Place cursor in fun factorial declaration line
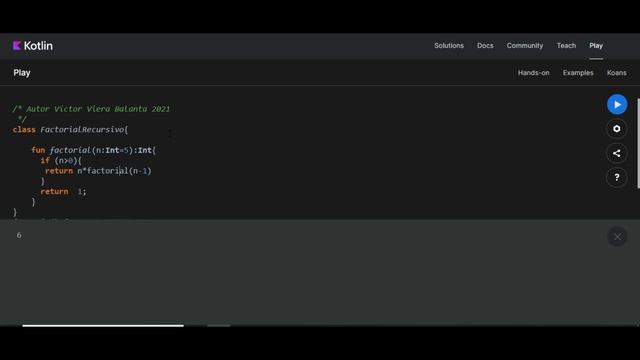Screen dimensions: 640x360 click(94, 150)
